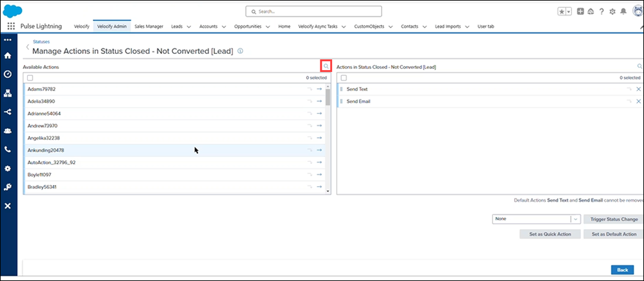Screen dimensions: 644x281
Task: Remove Send Text action with X icon
Action: (x=638, y=89)
